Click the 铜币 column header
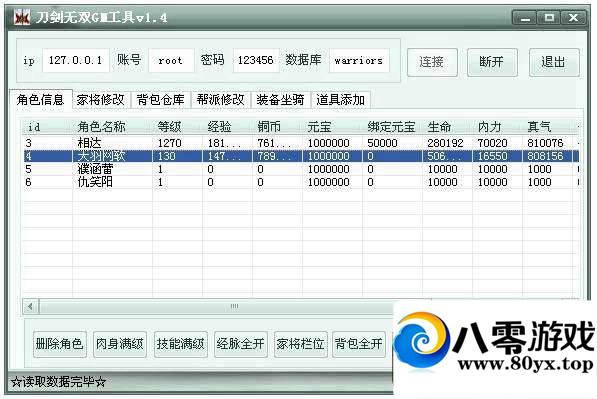This screenshot has width=597, height=399. (x=277, y=127)
